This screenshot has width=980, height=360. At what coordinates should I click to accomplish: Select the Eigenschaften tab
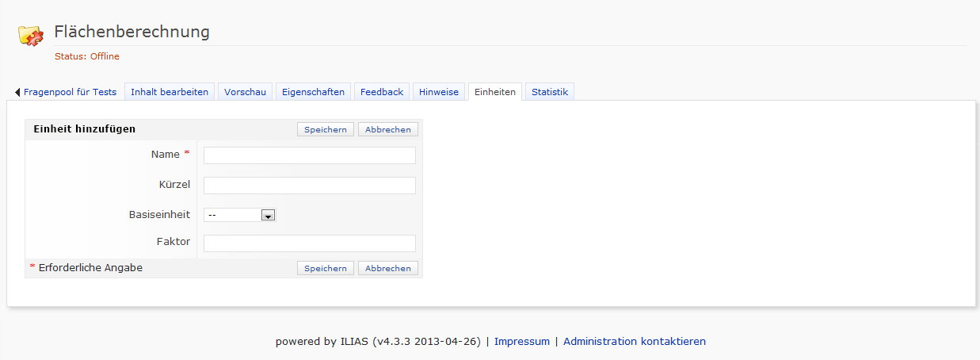[x=314, y=92]
